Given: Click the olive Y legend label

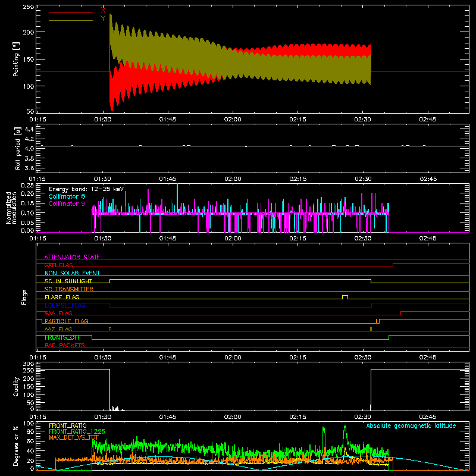Looking at the screenshot, I should click(x=103, y=18).
